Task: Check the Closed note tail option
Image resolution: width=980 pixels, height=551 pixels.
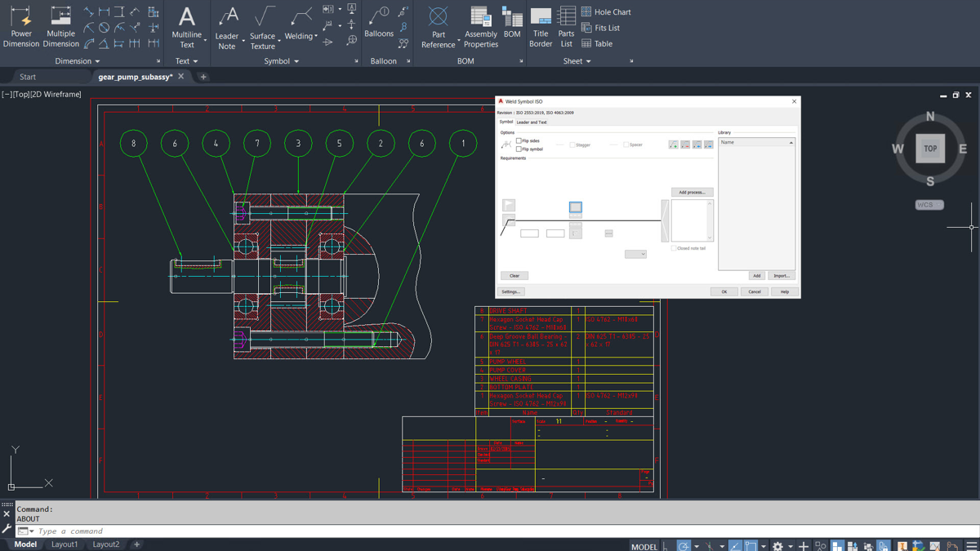Action: (675, 247)
